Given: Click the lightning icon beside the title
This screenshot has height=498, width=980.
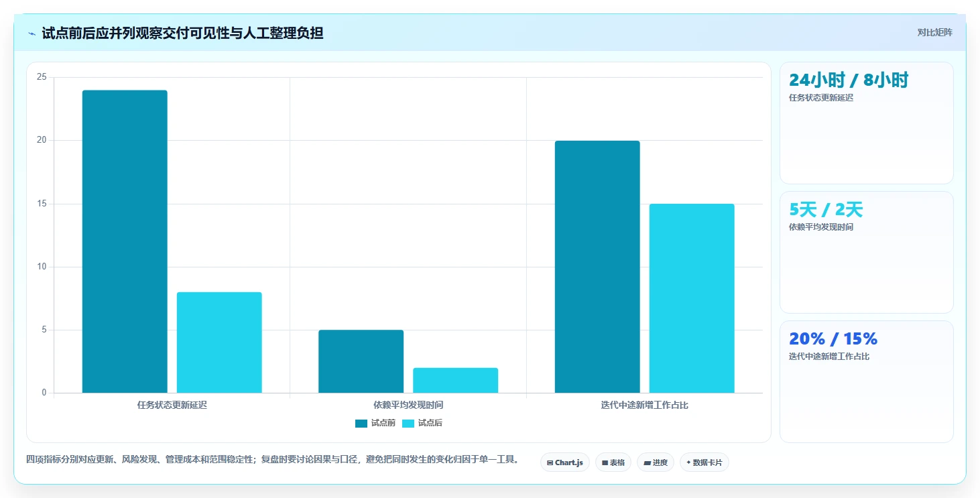Looking at the screenshot, I should [32, 33].
